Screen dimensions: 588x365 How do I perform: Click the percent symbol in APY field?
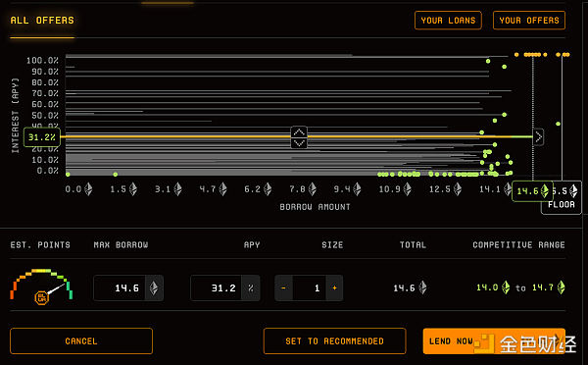251,288
